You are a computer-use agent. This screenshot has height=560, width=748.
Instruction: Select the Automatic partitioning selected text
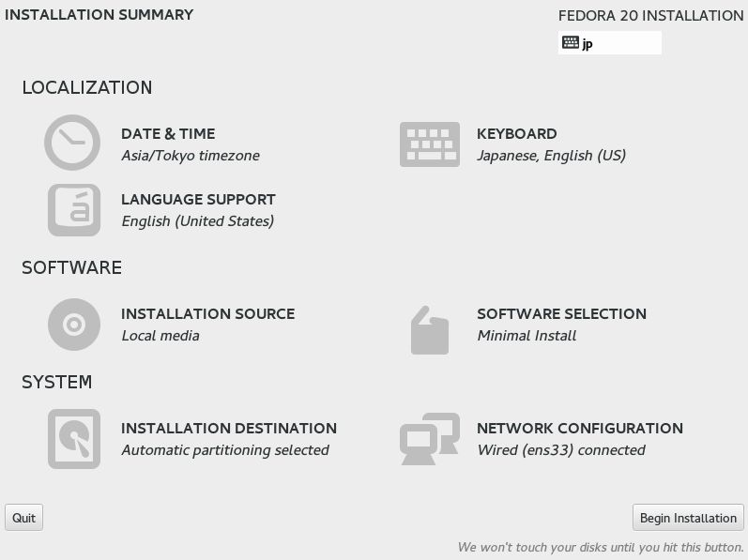tap(225, 450)
